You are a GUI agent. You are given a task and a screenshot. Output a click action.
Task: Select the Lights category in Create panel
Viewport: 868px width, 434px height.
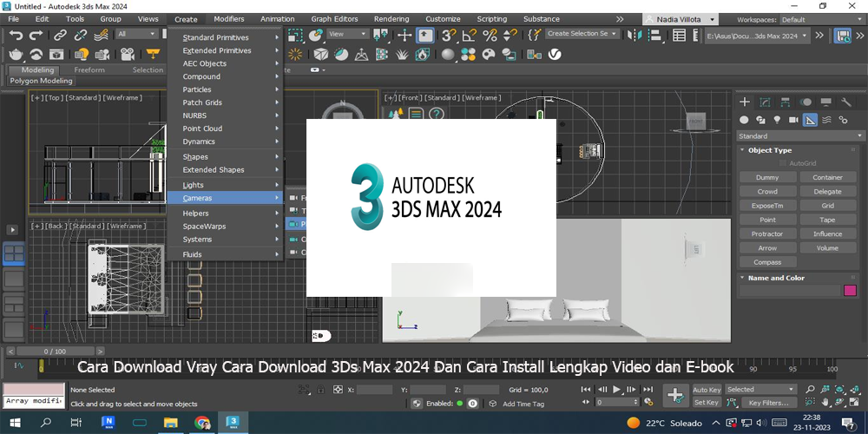(x=777, y=120)
